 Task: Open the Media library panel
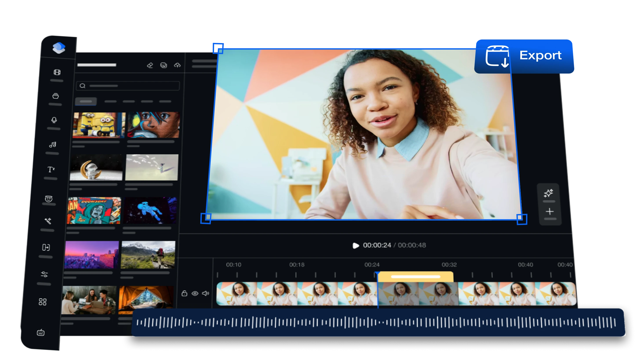[58, 72]
